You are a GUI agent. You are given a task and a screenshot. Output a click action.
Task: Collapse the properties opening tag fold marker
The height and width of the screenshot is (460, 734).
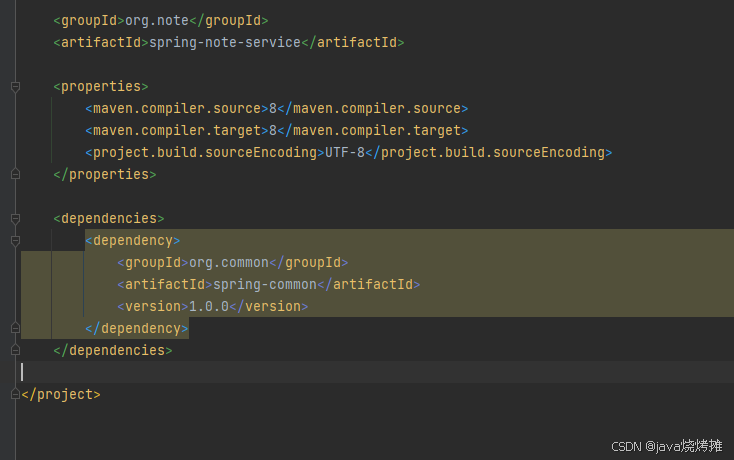pyautogui.click(x=15, y=87)
